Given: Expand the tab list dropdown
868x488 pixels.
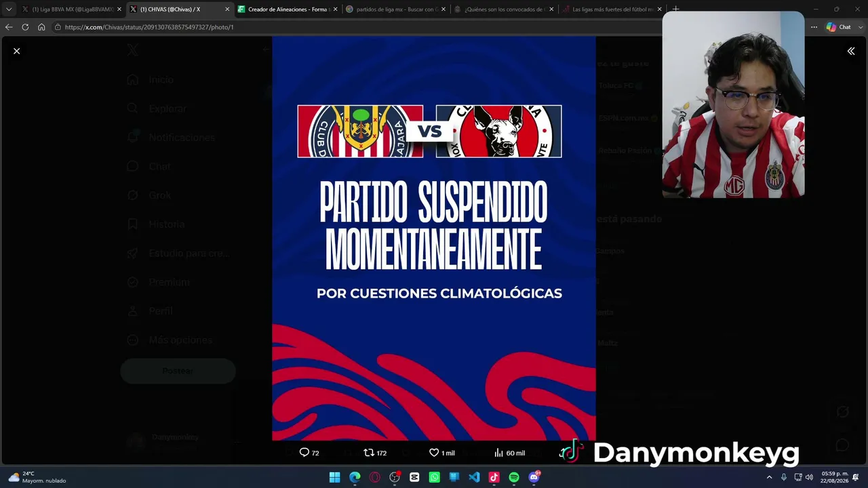Looking at the screenshot, I should pos(9,9).
